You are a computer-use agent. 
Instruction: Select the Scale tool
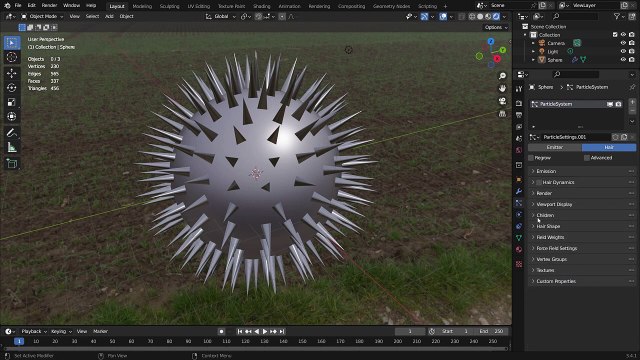[x=12, y=102]
